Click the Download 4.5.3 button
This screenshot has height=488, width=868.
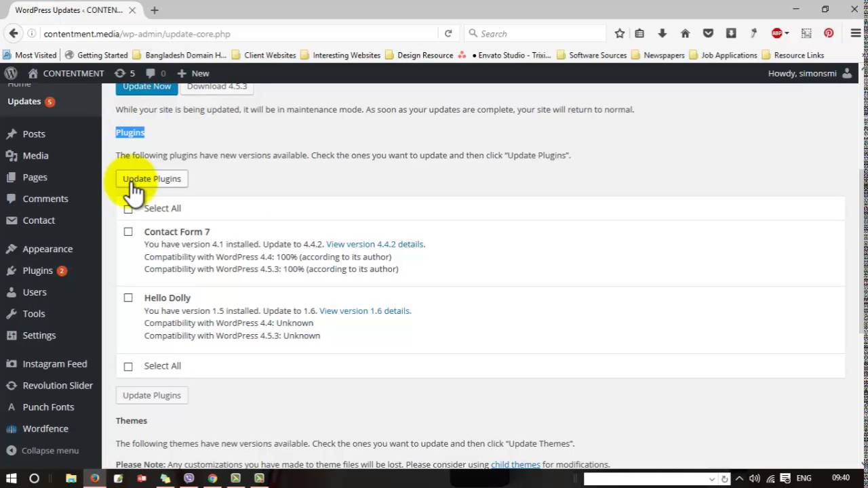[x=217, y=87]
